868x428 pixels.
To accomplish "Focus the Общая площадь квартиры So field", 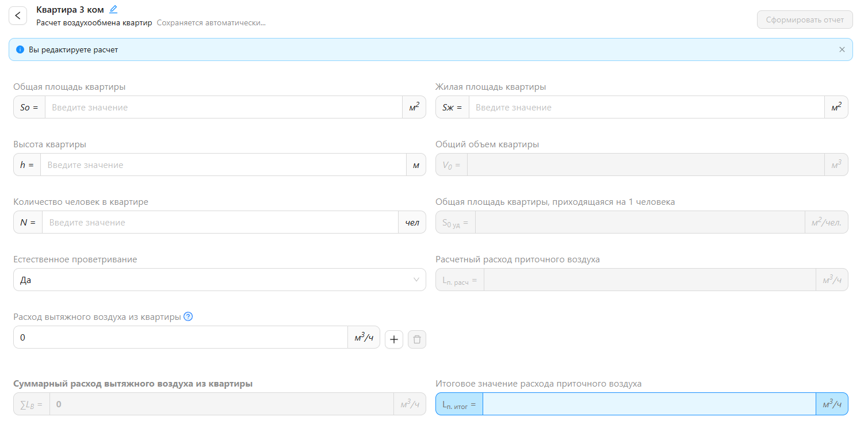I will click(x=223, y=107).
